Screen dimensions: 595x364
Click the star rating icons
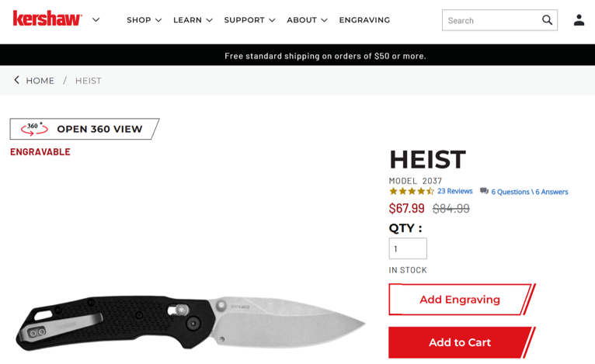pyautogui.click(x=412, y=191)
